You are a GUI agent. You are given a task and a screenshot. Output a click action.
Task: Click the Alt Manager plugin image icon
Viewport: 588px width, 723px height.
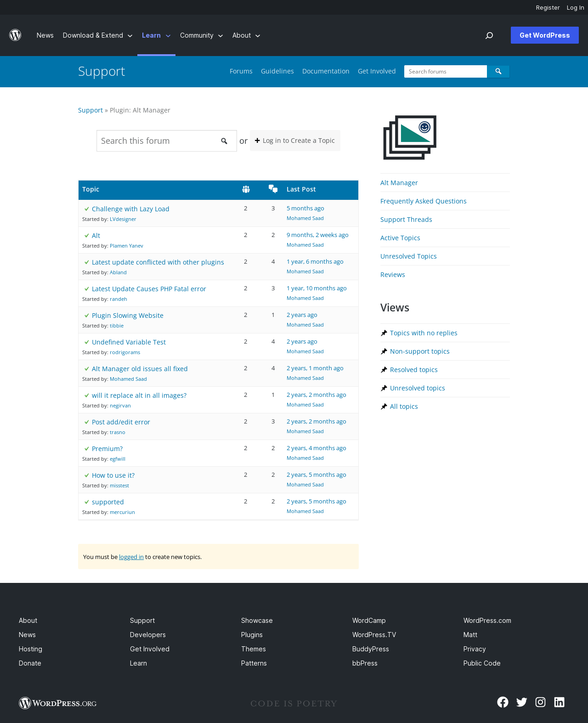pyautogui.click(x=410, y=137)
